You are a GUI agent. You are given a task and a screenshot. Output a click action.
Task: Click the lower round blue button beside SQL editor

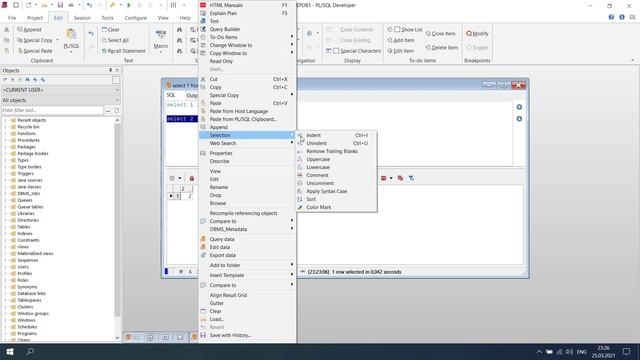(x=519, y=119)
